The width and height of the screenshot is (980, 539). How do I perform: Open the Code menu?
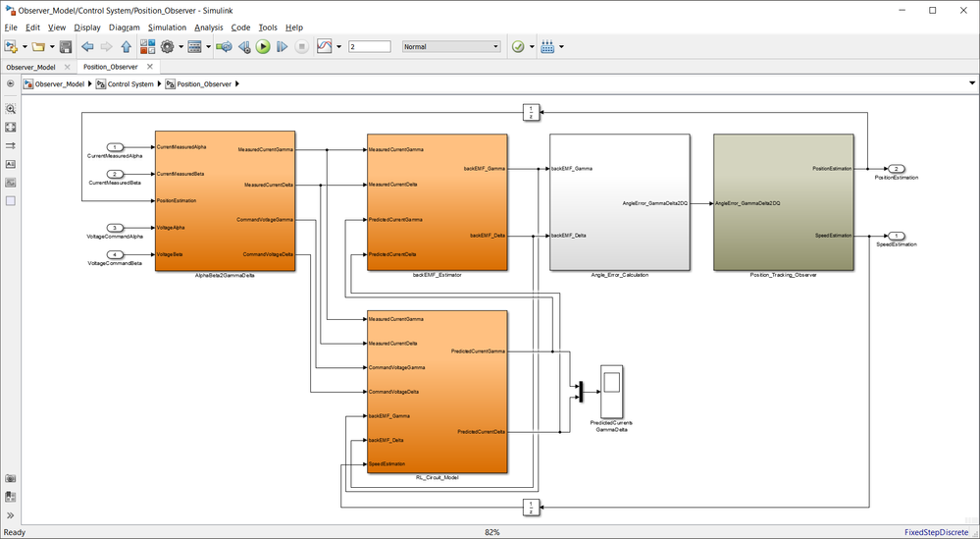[240, 27]
